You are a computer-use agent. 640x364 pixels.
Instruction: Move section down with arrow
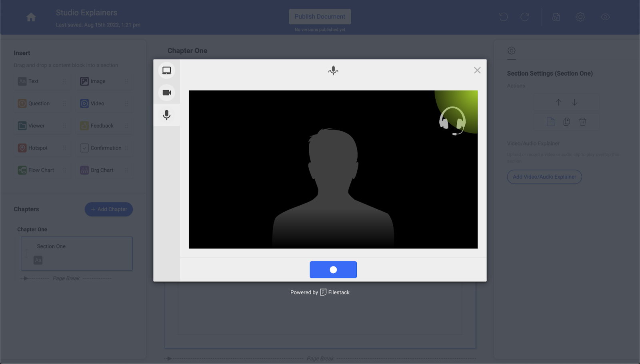point(574,102)
